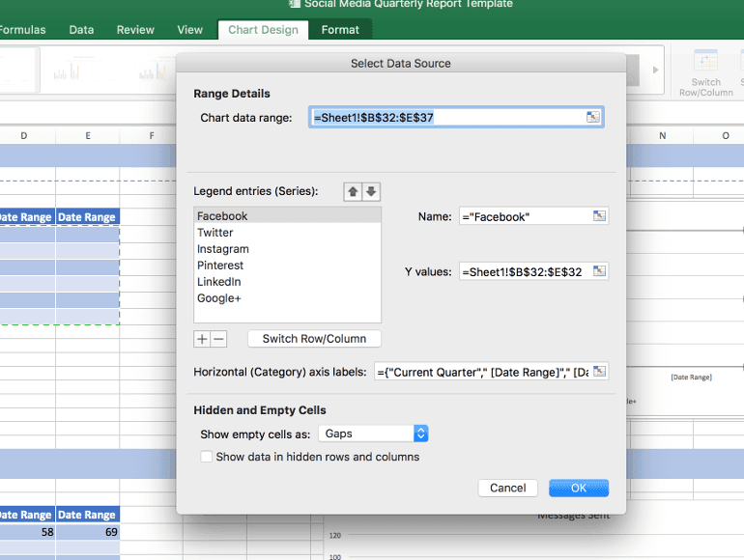Screen dimensions: 744x560
Task: Switch to the View tab
Action: click(189, 30)
